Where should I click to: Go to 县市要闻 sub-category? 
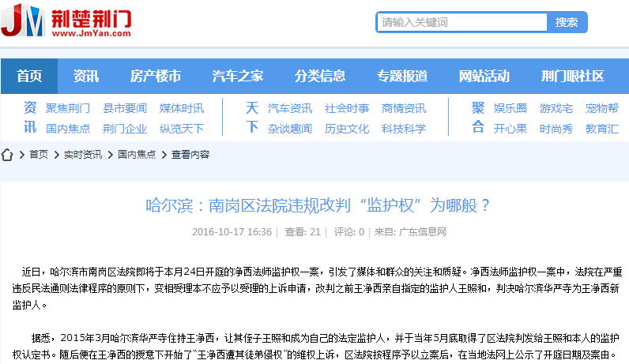pyautogui.click(x=125, y=108)
